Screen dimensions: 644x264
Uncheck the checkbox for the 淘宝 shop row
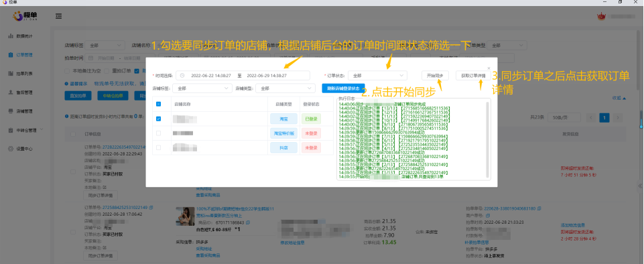[x=159, y=119]
